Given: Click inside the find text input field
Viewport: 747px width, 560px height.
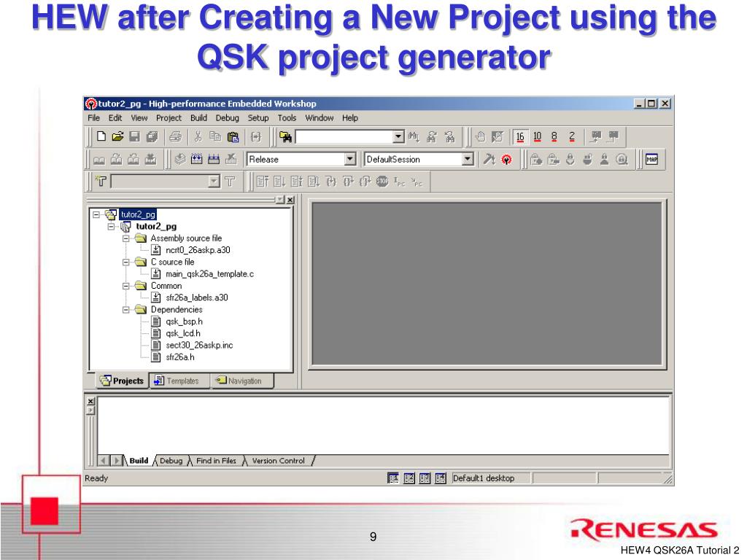Looking at the screenshot, I should (344, 137).
